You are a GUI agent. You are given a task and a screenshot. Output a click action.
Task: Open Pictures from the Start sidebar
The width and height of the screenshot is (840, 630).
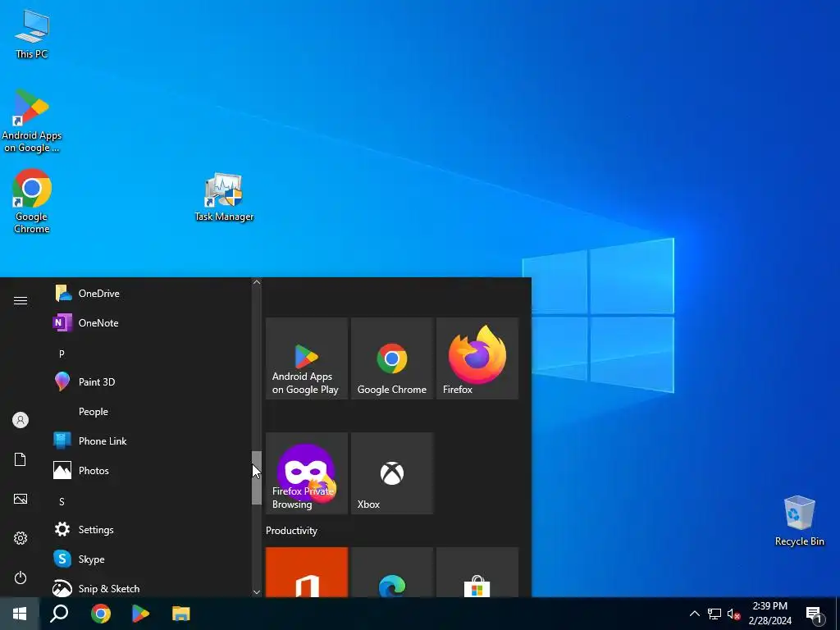21,499
